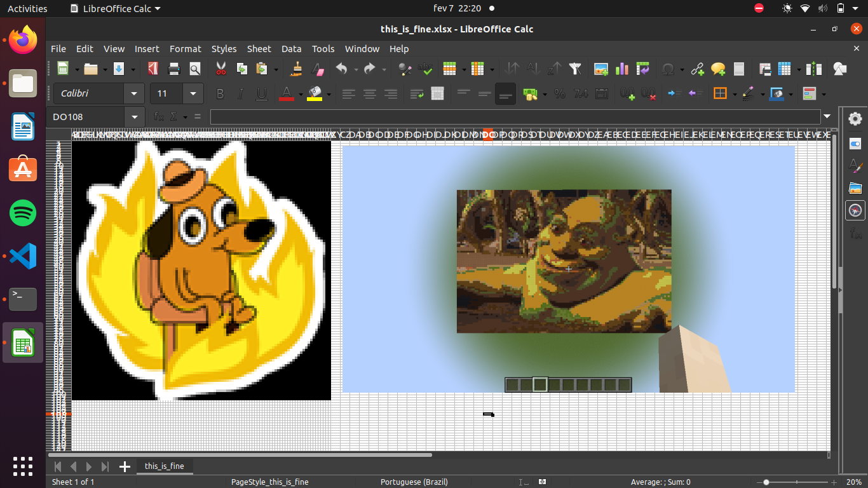868x488 pixels.
Task: Click the Undo arrow
Action: click(x=342, y=69)
